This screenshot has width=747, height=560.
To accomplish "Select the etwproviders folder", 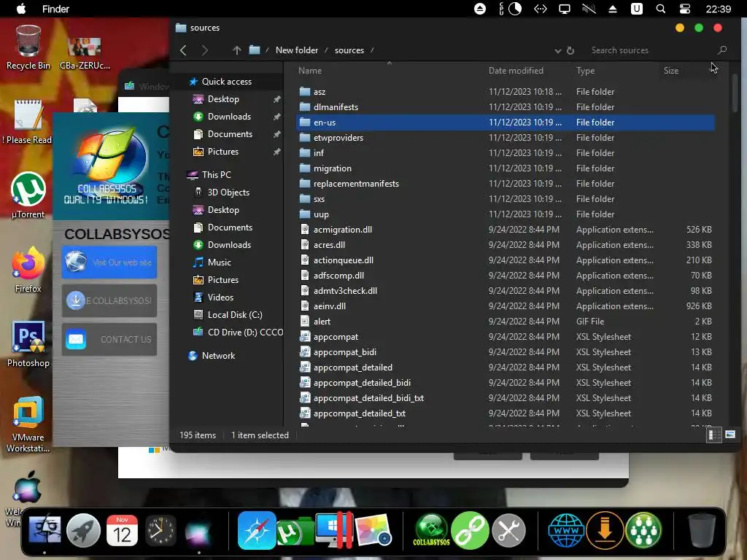I will (x=505, y=138).
